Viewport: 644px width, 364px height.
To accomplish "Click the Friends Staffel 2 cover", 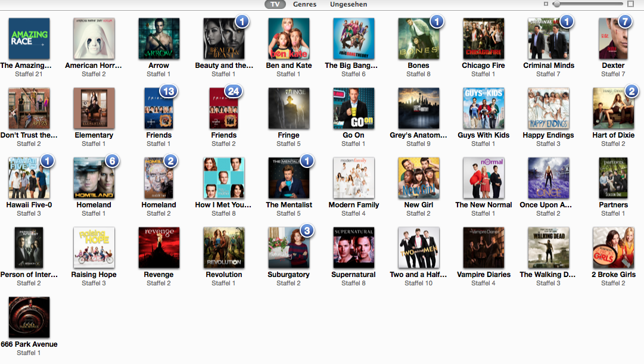I will pos(223,108).
